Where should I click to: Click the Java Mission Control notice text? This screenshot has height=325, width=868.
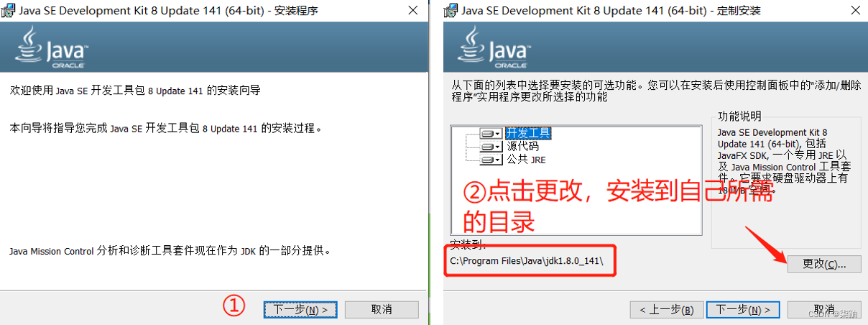pos(170,252)
